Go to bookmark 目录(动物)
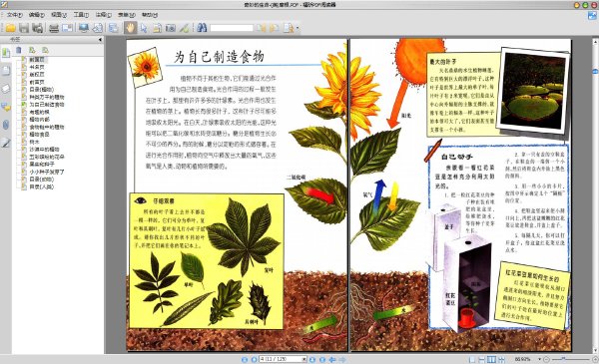Screen dimensions: 599x364 tap(42, 179)
